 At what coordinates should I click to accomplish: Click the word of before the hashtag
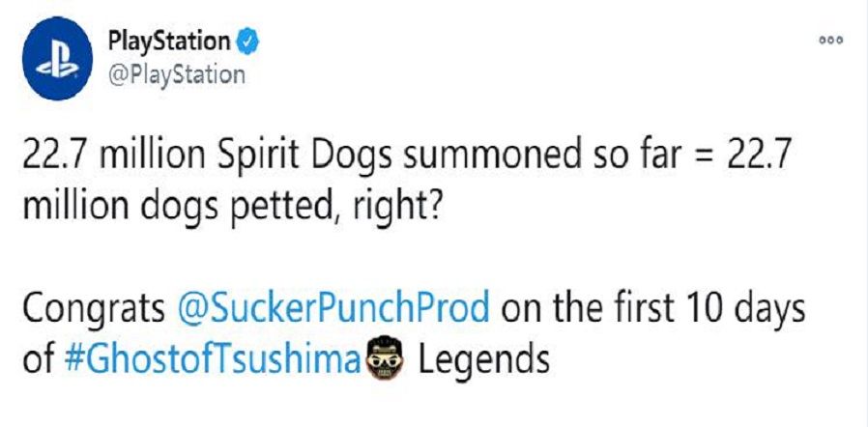[39, 359]
